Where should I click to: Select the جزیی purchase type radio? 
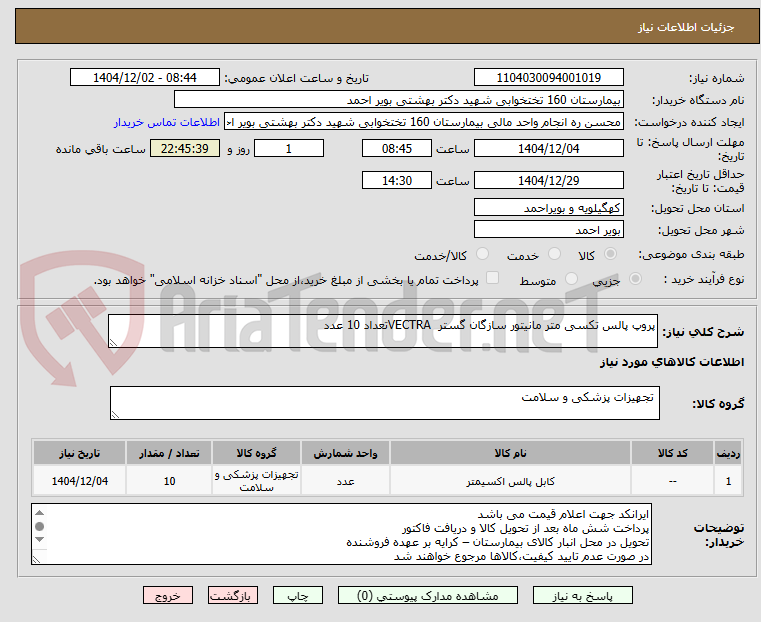coord(635,278)
